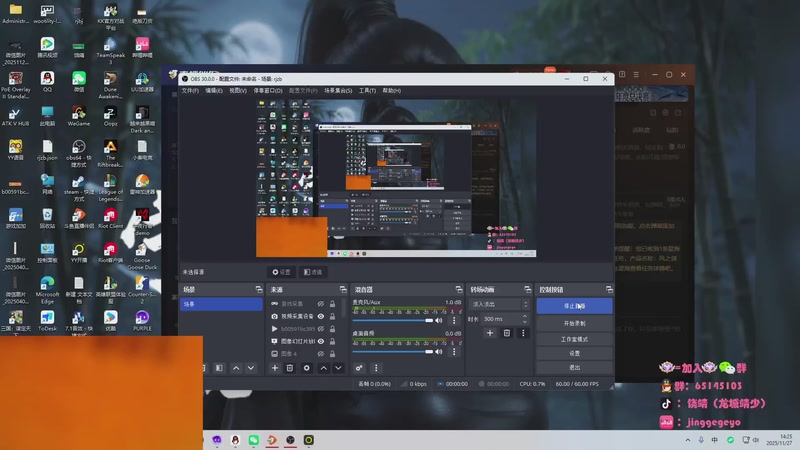Pop out the controls (控制按钮) dock icon
Image resolution: width=800 pixels, height=450 pixels.
point(609,289)
